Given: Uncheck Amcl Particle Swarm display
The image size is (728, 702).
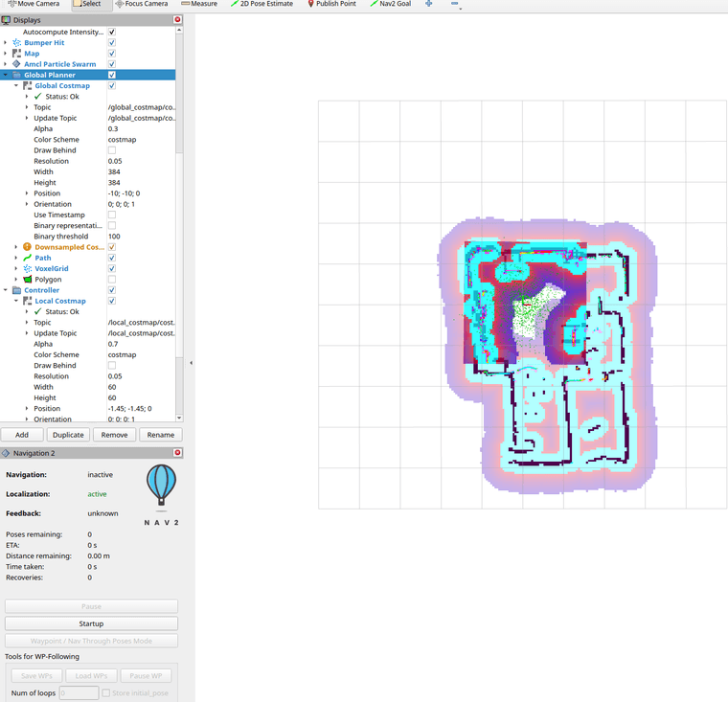Looking at the screenshot, I should tap(112, 64).
